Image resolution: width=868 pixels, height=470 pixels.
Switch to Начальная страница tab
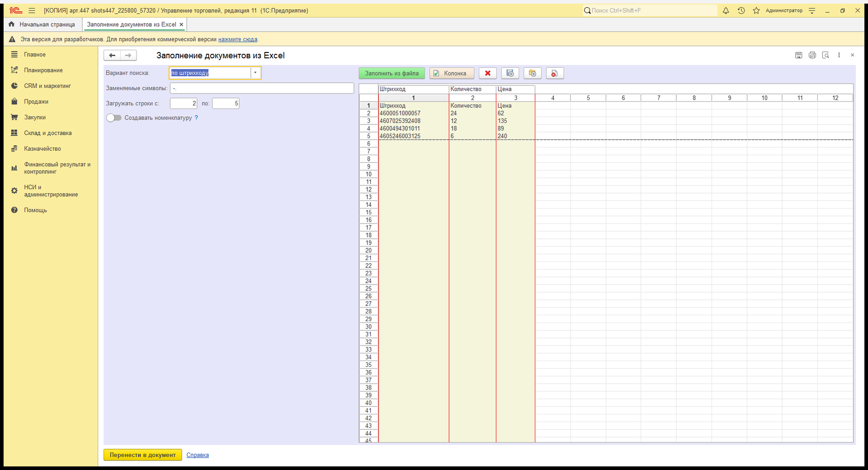[x=42, y=24]
